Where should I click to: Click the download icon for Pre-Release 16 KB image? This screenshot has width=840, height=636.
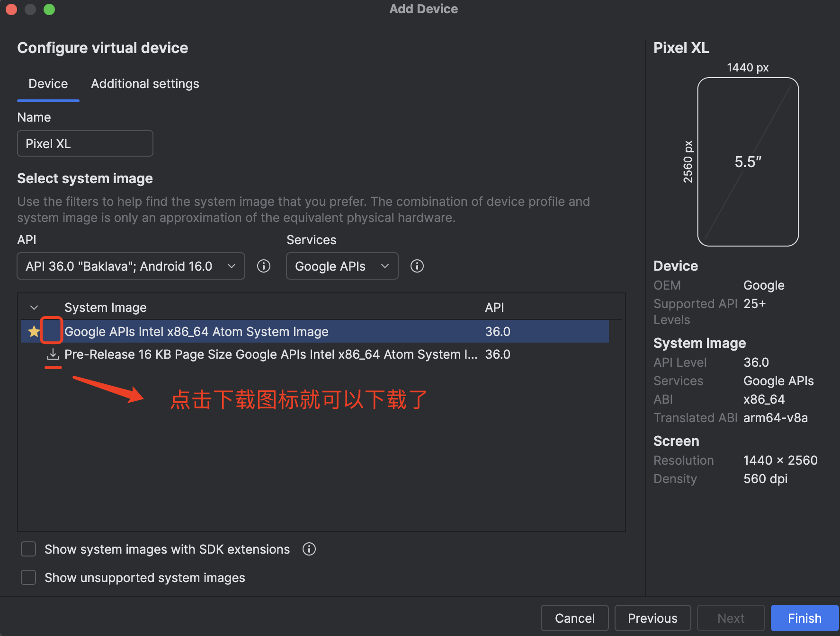[53, 354]
